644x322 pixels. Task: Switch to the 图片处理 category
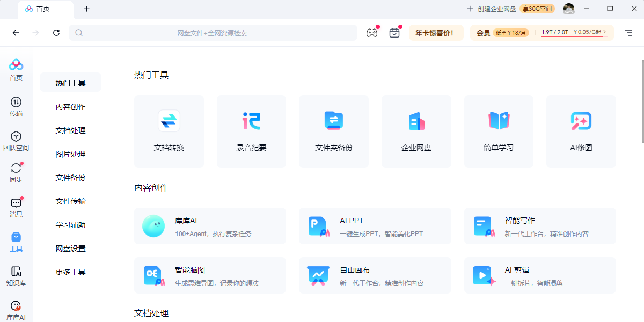(70, 154)
